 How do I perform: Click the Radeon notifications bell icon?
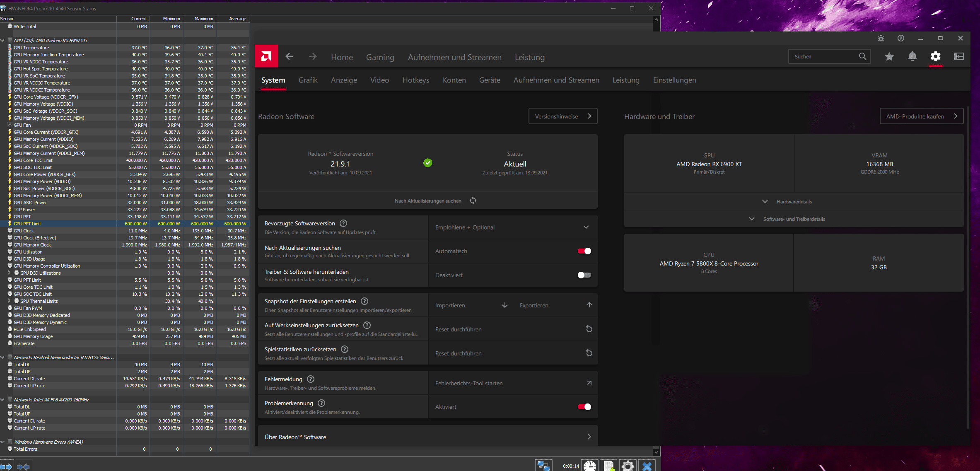click(x=912, y=56)
